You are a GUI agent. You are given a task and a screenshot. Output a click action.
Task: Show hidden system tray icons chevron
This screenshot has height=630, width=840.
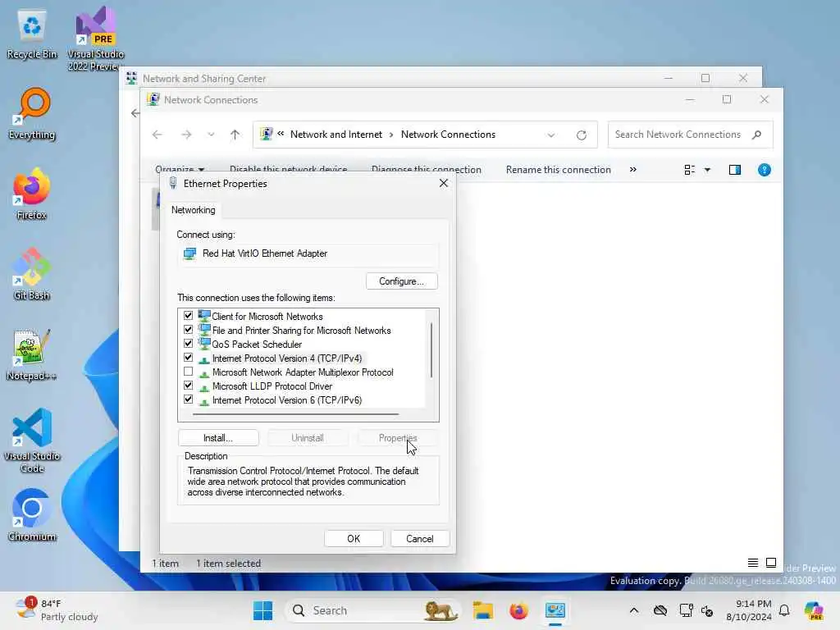pyautogui.click(x=634, y=610)
